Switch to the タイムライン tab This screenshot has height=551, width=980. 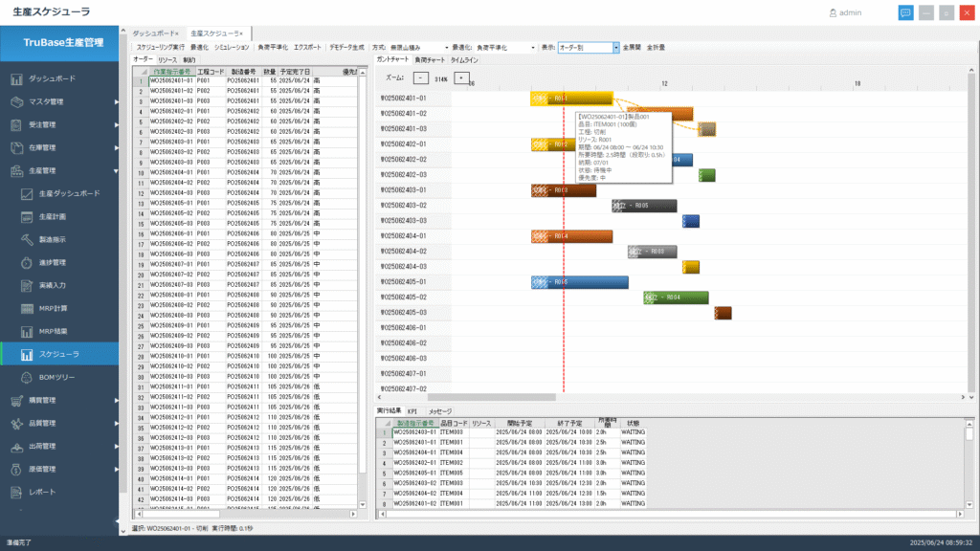click(x=464, y=60)
